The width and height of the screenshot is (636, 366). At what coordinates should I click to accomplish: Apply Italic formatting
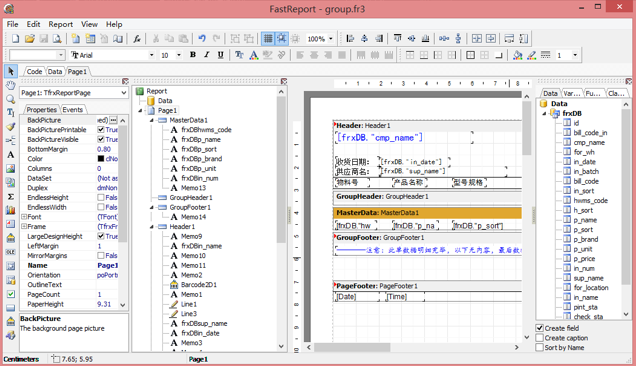(x=207, y=55)
